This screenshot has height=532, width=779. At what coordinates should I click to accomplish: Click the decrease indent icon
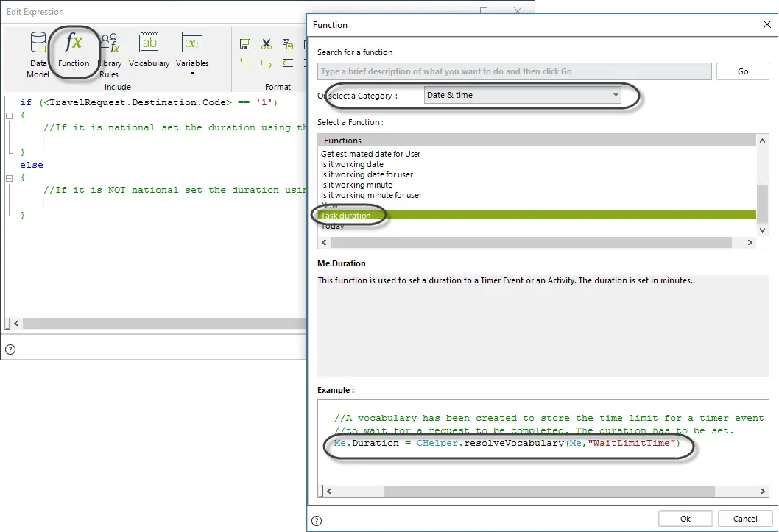[288, 63]
